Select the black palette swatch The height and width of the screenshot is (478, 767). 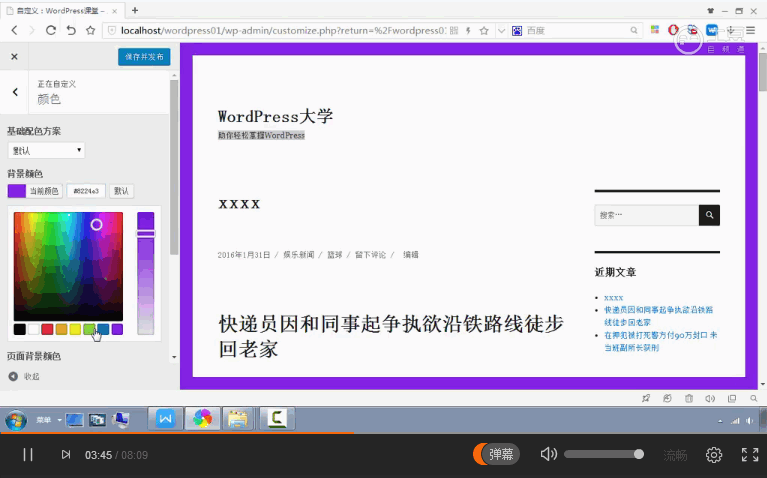pyautogui.click(x=20, y=329)
